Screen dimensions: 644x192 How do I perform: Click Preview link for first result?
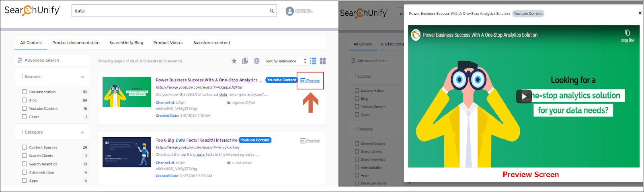tap(312, 81)
